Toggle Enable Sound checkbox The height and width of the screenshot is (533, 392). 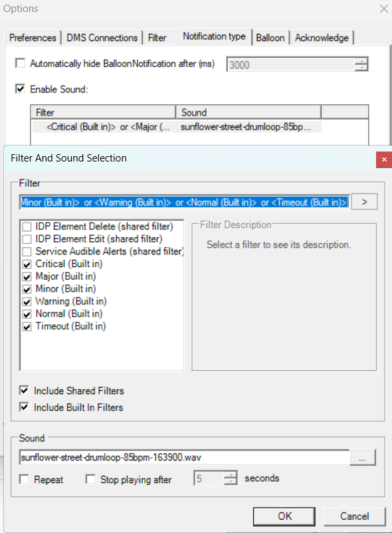(x=21, y=89)
